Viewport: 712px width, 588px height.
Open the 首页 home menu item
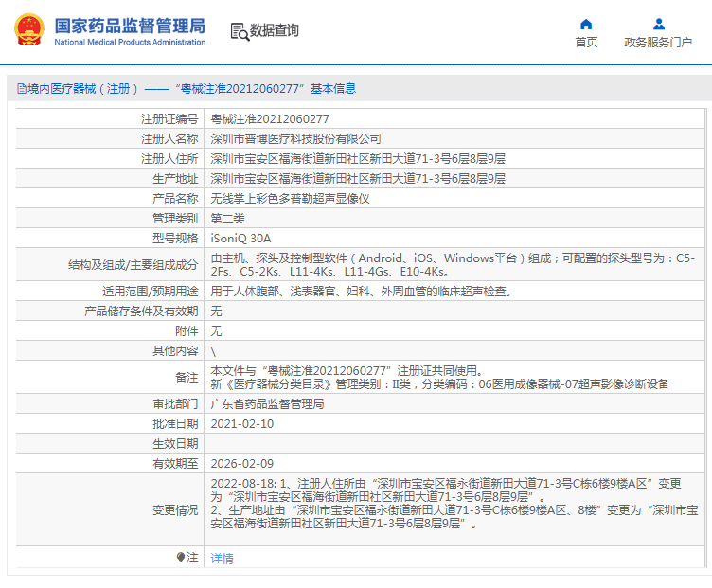click(x=586, y=42)
